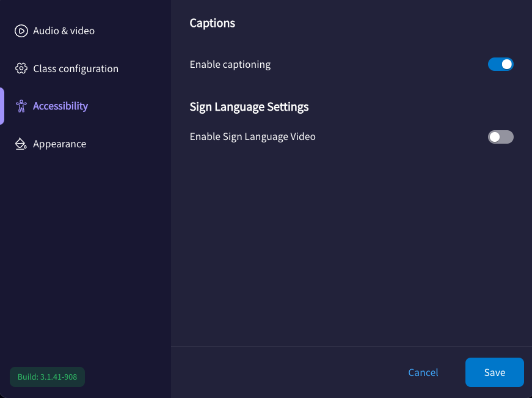Go to the Appearance settings tab
The width and height of the screenshot is (532, 398).
(59, 144)
